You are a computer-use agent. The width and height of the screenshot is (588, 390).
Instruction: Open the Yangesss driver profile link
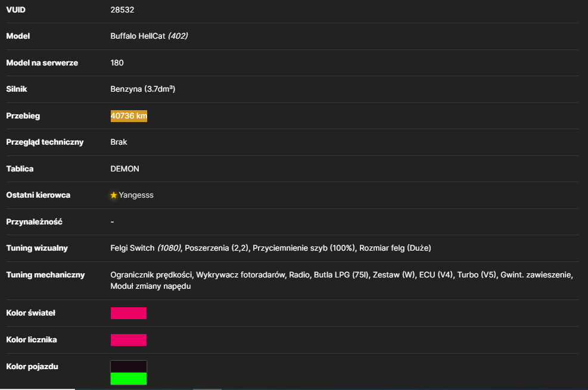(136, 195)
